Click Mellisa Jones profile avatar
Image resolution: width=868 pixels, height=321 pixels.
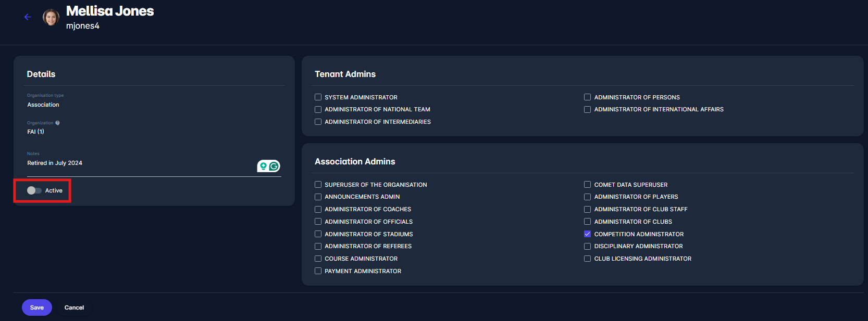[x=51, y=17]
